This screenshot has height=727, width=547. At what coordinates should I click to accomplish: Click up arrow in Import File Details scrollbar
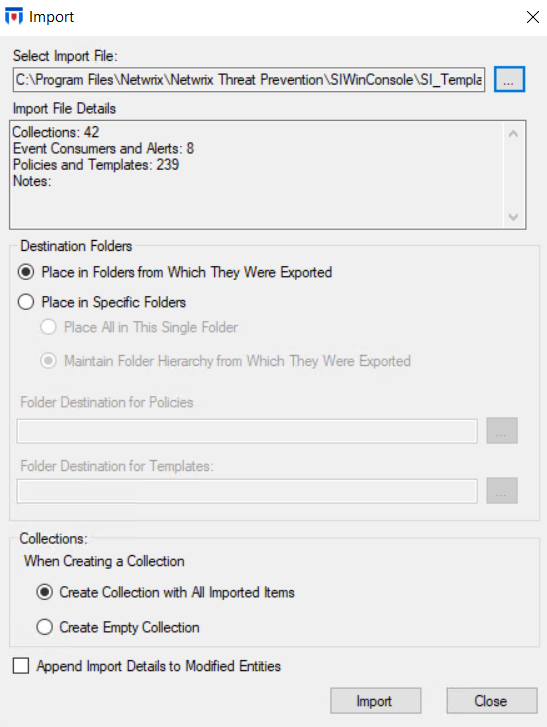click(x=513, y=134)
